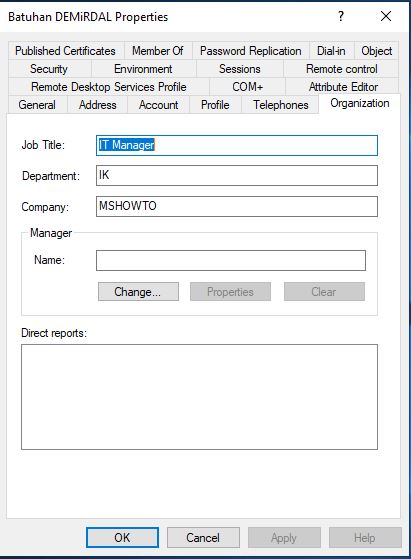Click the Job Title input field
The image size is (411, 559).
[237, 145]
